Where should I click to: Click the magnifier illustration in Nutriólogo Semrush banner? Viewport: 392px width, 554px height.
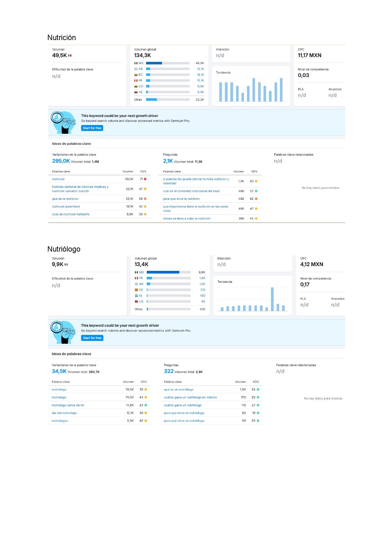pos(63,332)
